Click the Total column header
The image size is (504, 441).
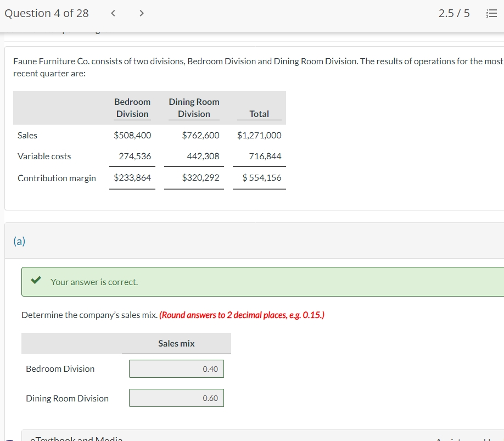(x=259, y=114)
